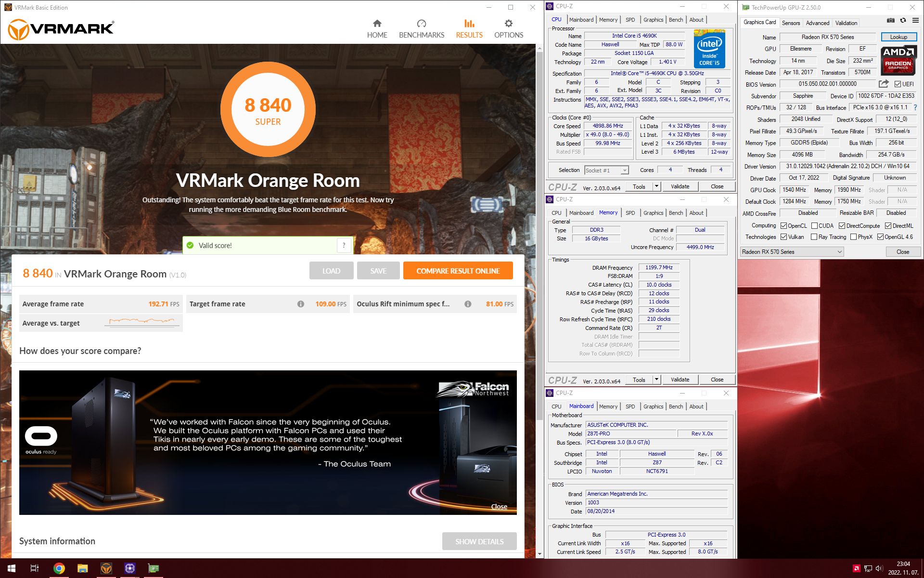The height and width of the screenshot is (578, 924).
Task: Open SPD tab in Memory CPU-Z window
Action: pyautogui.click(x=630, y=213)
